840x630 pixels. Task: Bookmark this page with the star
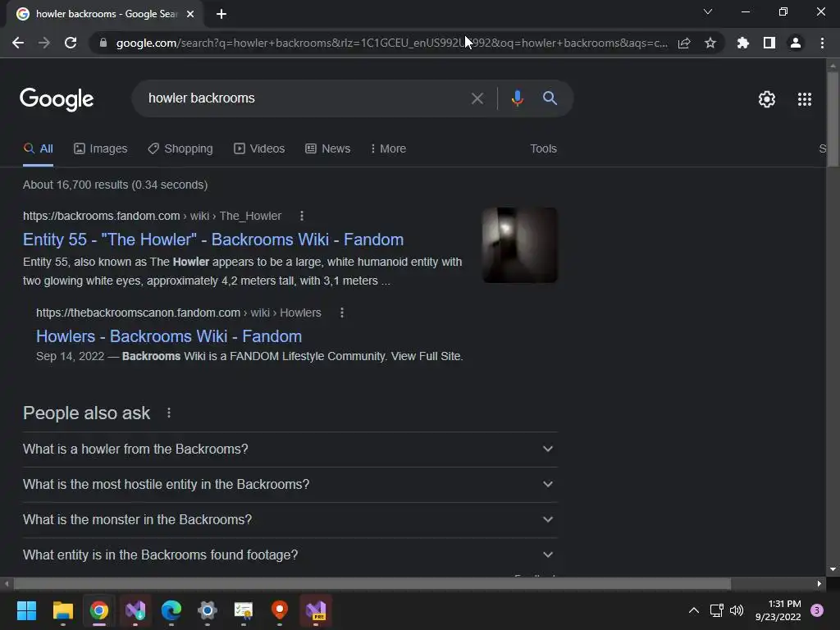point(710,43)
